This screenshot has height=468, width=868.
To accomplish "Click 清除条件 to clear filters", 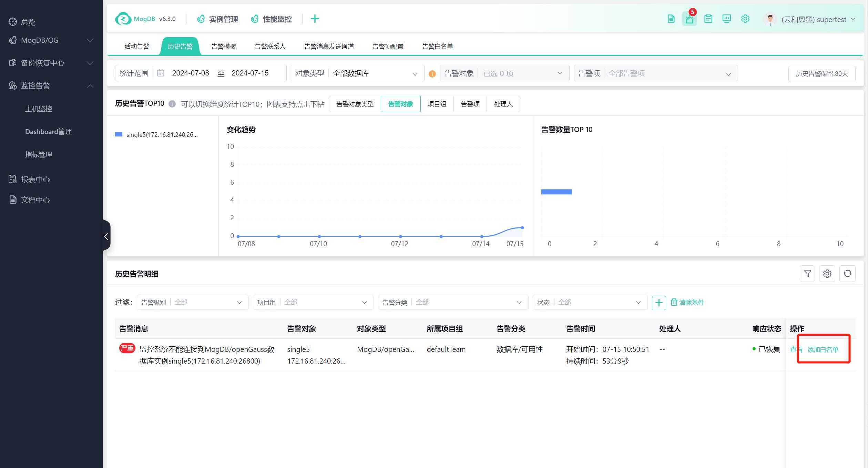I will click(x=687, y=302).
